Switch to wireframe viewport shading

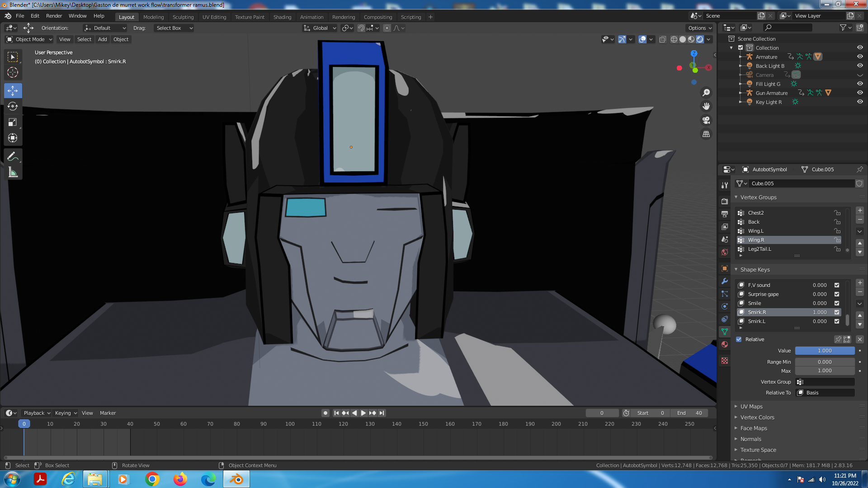pyautogui.click(x=674, y=39)
